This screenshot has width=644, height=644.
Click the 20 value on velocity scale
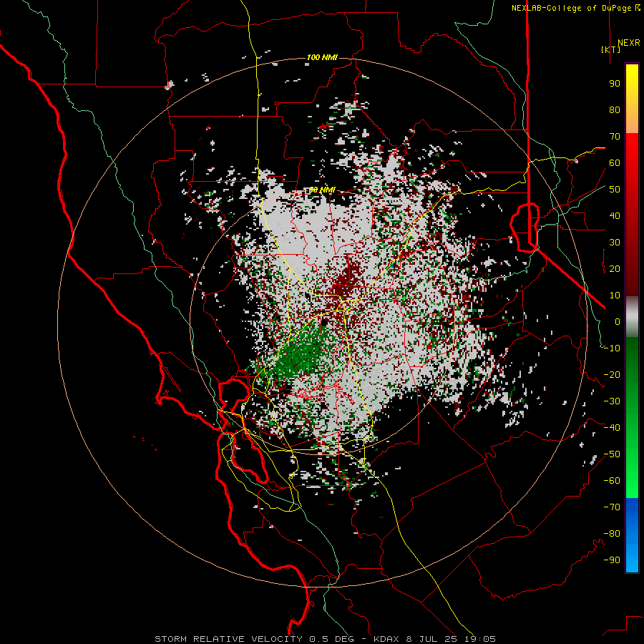[615, 269]
